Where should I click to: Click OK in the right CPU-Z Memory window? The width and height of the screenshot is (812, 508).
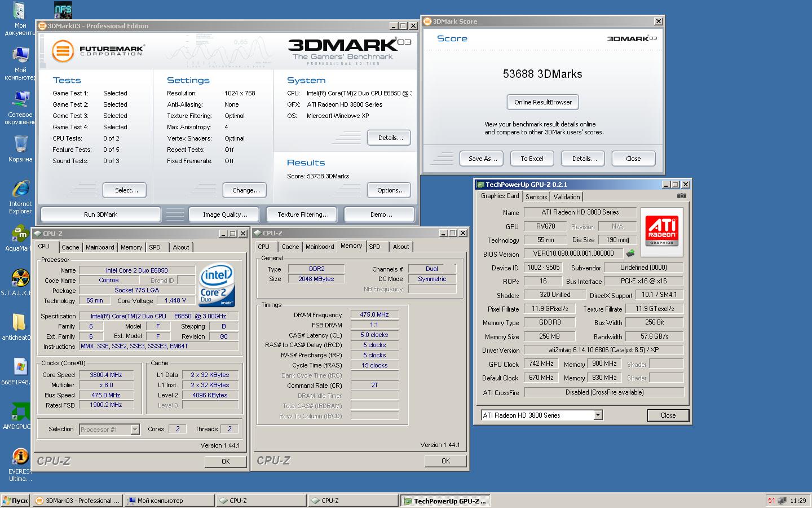[x=445, y=461]
